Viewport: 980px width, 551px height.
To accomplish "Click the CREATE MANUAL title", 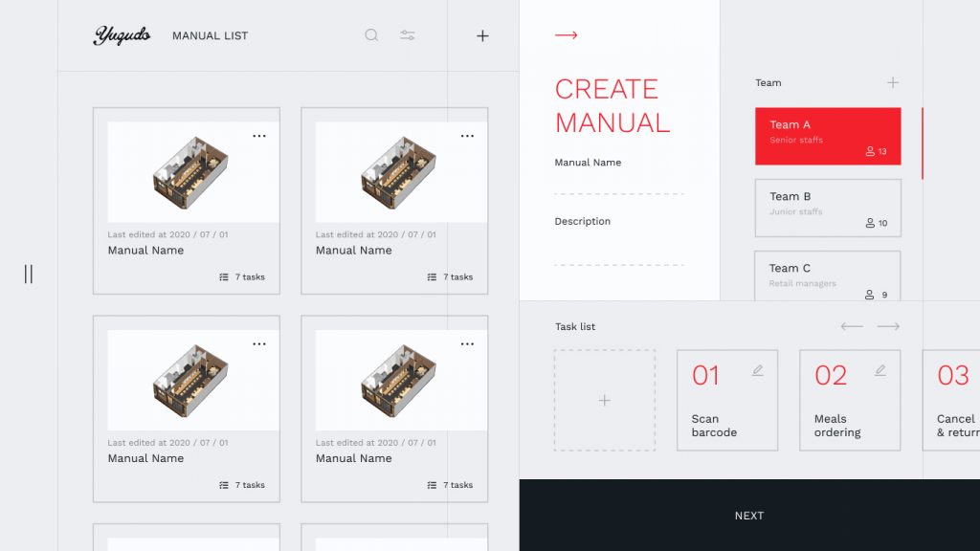I will coord(612,105).
